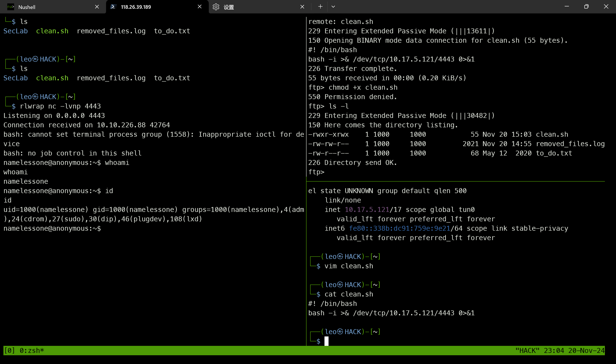Click the namelessone@anonymous prompt at the end
This screenshot has width=616, height=364.
pyautogui.click(x=52, y=228)
